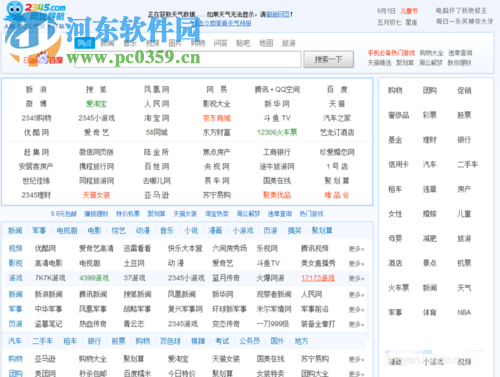Screen dimensions: 500x377
Task: Open the 2345理财 link
Action: tap(36, 195)
